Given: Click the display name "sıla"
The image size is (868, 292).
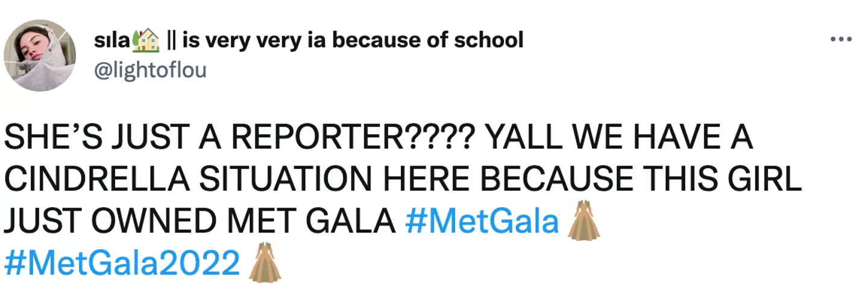Looking at the screenshot, I should click(113, 40).
